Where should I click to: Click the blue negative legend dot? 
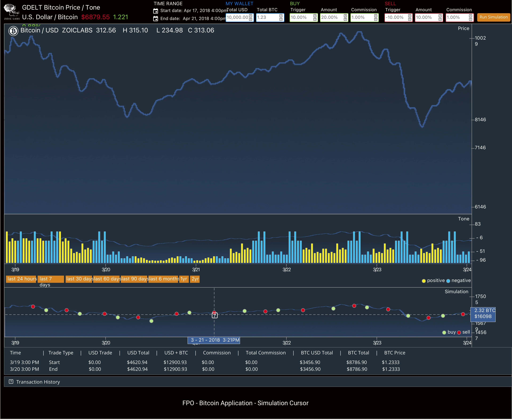[x=448, y=281]
